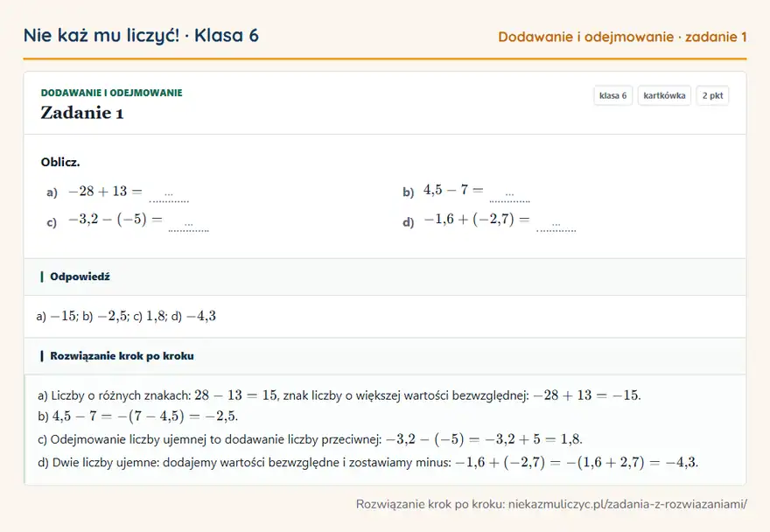Click solution line c) 'Odejmowanie liczby ujemnej'
Viewport: 770px width, 532px height.
coord(311,439)
